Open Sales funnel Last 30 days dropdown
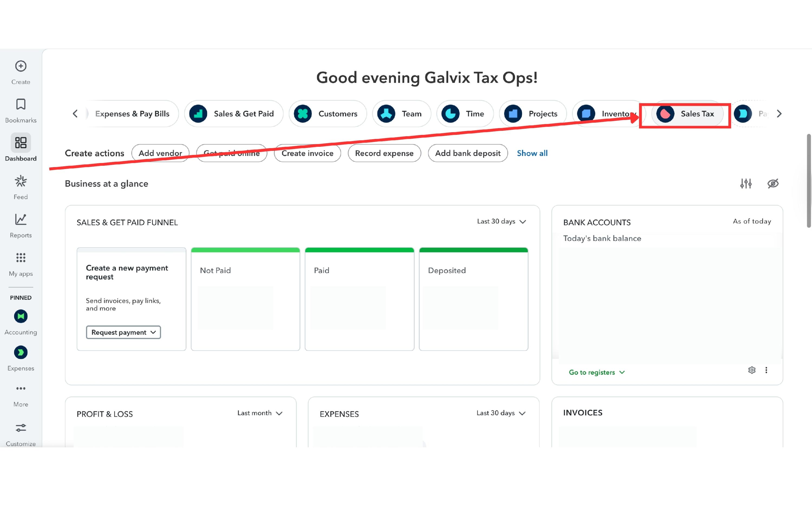This screenshot has height=507, width=812. click(501, 222)
